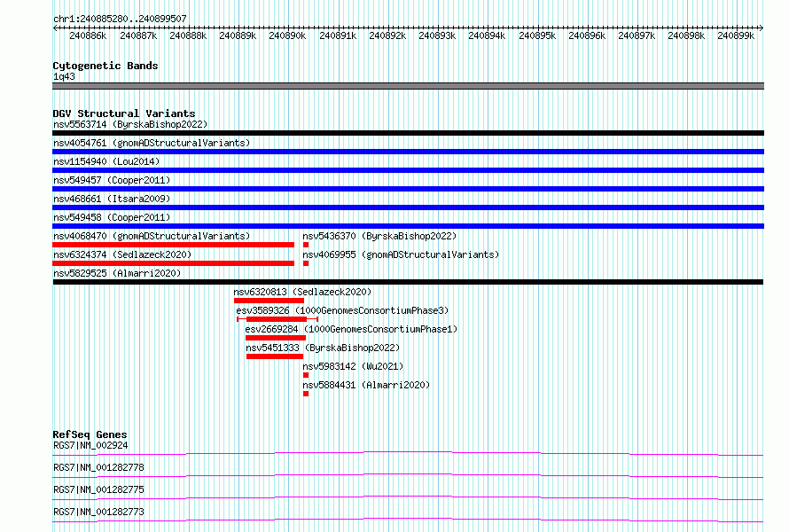This screenshot has height=532, width=789.
Task: Click the esv2669284 (1000GenomesConsortiumPhase1) label
Action: pos(351,329)
